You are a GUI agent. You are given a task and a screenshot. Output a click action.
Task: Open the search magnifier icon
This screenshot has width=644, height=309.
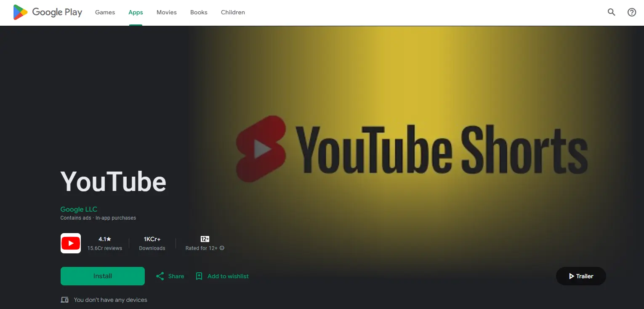click(612, 12)
